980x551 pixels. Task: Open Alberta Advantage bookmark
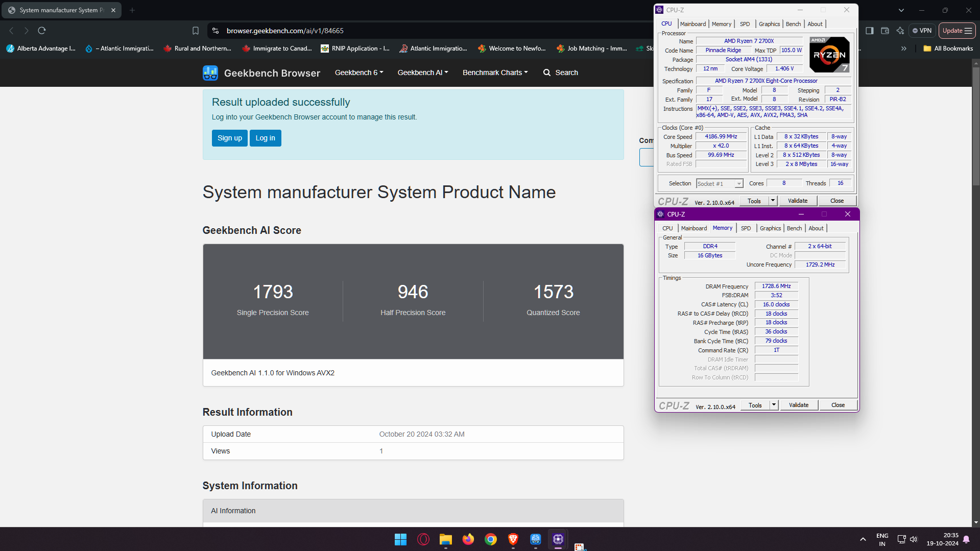(41, 49)
